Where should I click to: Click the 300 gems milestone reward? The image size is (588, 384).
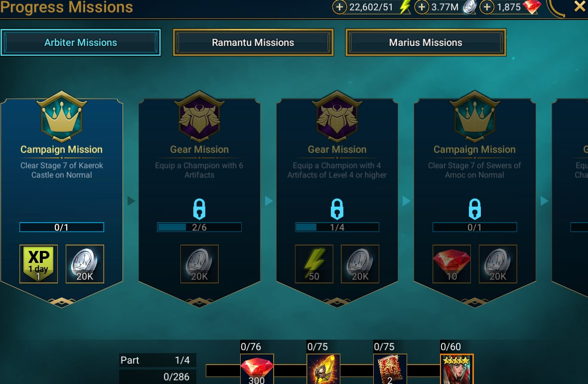pos(257,369)
